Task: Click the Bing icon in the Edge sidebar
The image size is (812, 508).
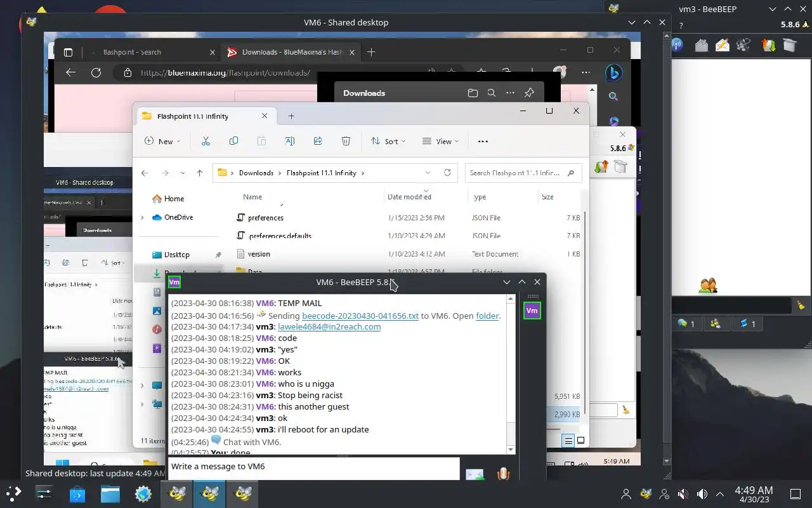Action: pyautogui.click(x=613, y=73)
